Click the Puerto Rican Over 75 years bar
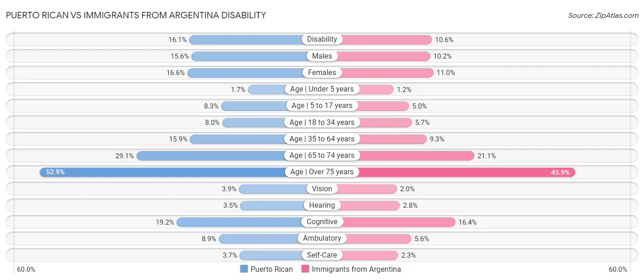 point(165,172)
